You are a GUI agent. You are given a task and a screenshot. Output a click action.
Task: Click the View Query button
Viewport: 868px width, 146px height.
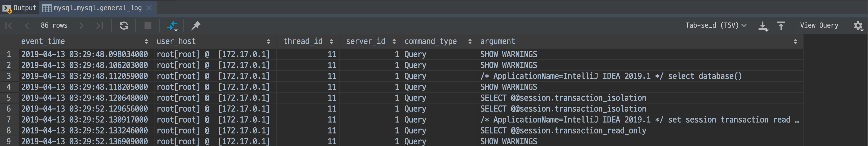point(819,25)
